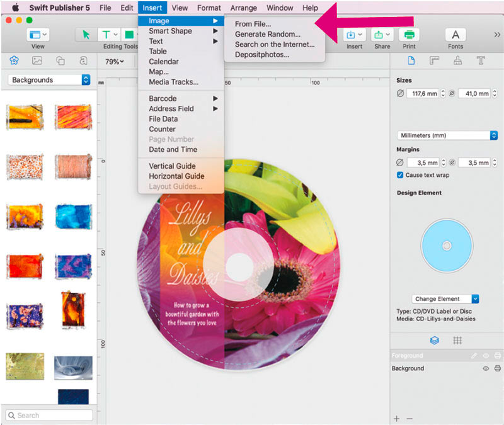Viewport: 504px width, 425px height.
Task: Choose Depositphotos... menu item
Action: pos(262,55)
